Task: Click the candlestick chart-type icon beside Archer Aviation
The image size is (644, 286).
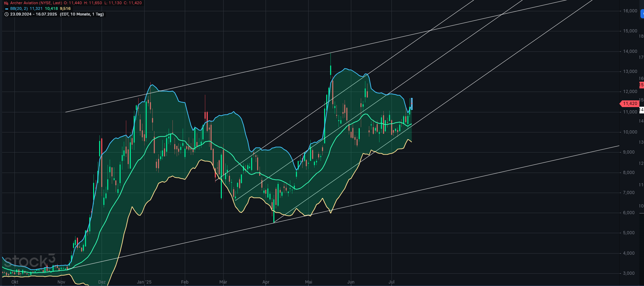Action: tap(6, 3)
